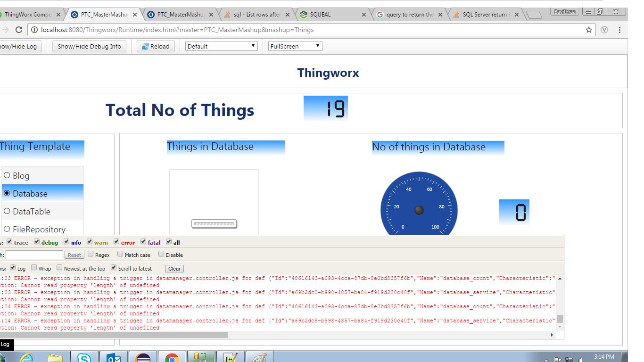Select the Blog radio button
Screen dimensions: 644x362
click(7, 175)
